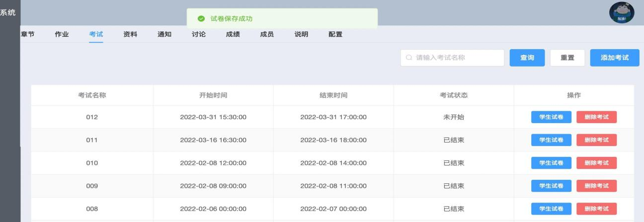
Task: View 学生试卷 for exam 012
Action: pos(552,117)
